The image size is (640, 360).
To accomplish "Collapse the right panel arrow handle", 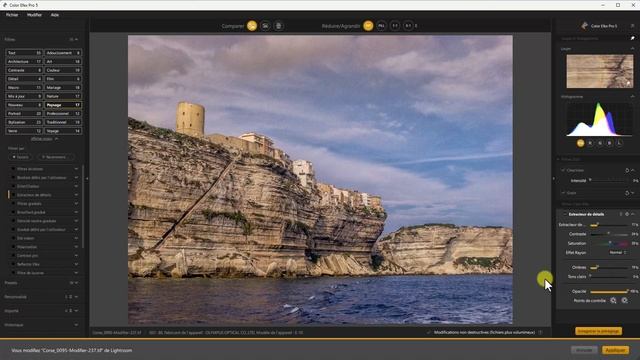I will click(554, 178).
